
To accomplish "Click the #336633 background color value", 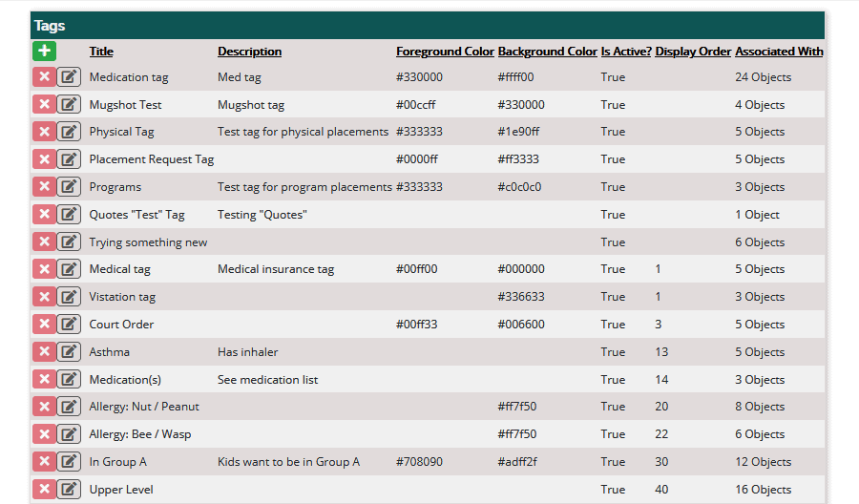I will pyautogui.click(x=521, y=297).
